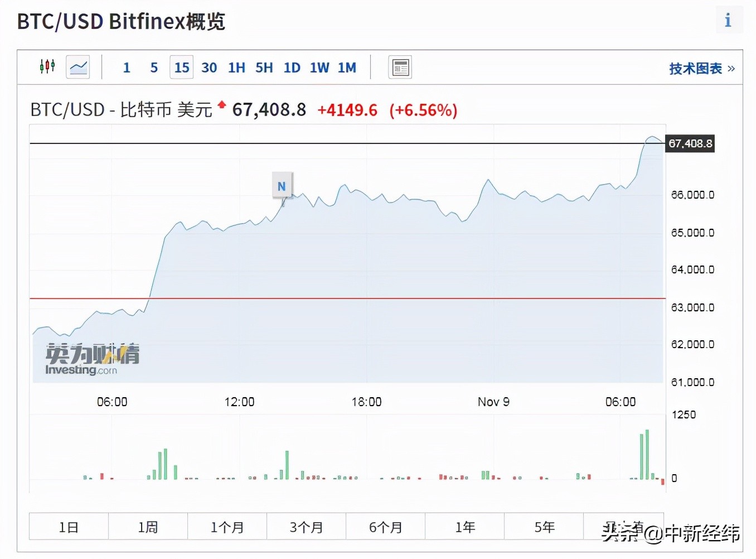Expand 技术图表 via the chevron

[x=731, y=69]
